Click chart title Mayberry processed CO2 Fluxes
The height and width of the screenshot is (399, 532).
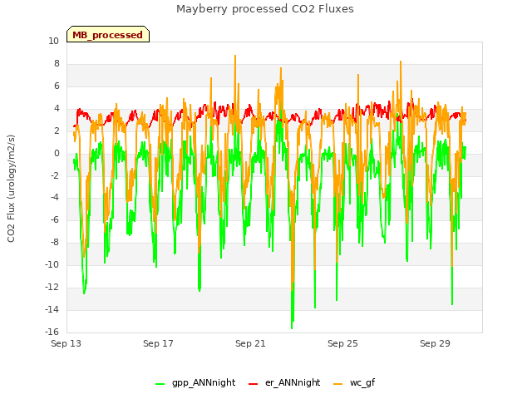tap(265, 9)
